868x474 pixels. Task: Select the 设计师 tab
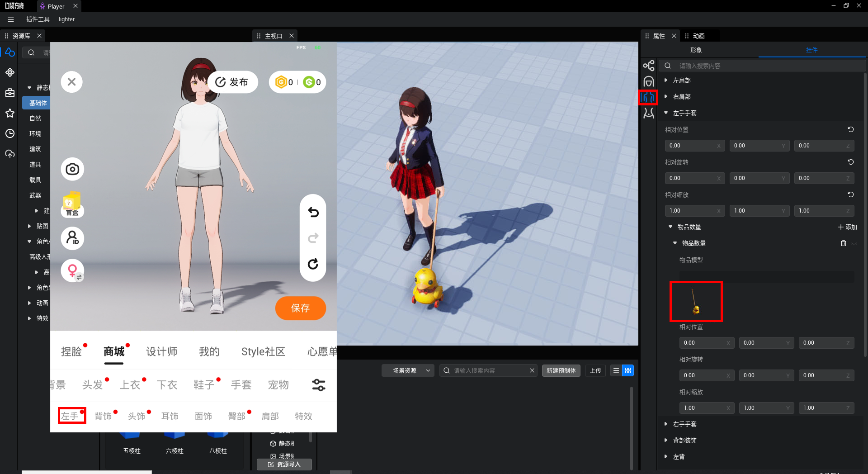[x=161, y=351]
